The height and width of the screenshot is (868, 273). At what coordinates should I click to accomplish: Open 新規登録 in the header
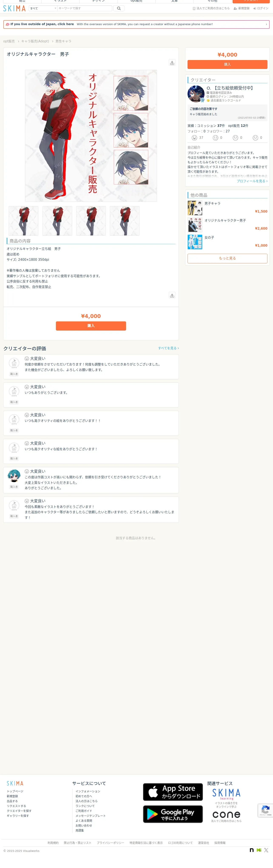[242, 9]
